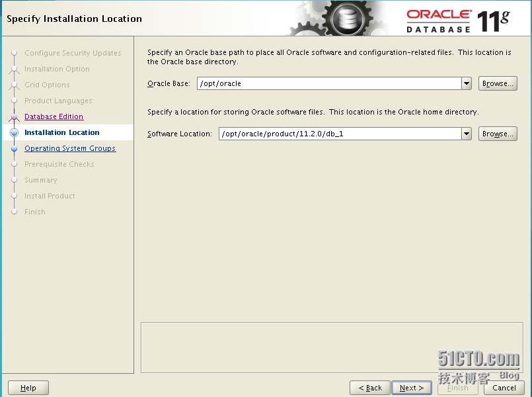Screen dimensions: 532x397
Task: Click the Installation Location step bullet icon
Action: point(15,132)
